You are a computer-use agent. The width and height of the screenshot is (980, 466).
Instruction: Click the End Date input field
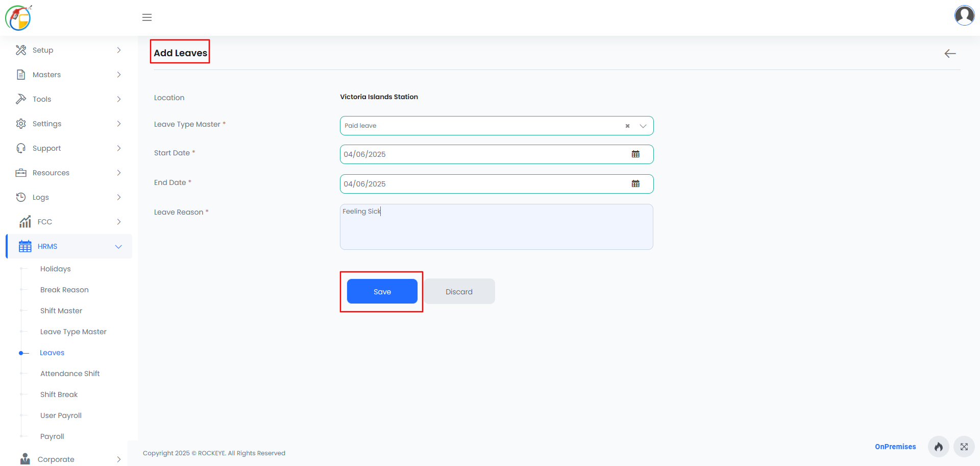(x=497, y=184)
